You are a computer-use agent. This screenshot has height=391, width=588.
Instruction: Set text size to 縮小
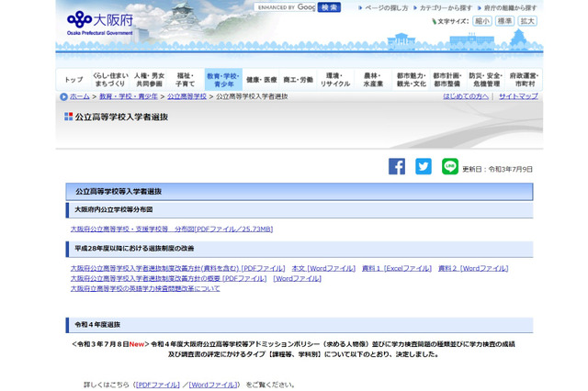(x=482, y=21)
